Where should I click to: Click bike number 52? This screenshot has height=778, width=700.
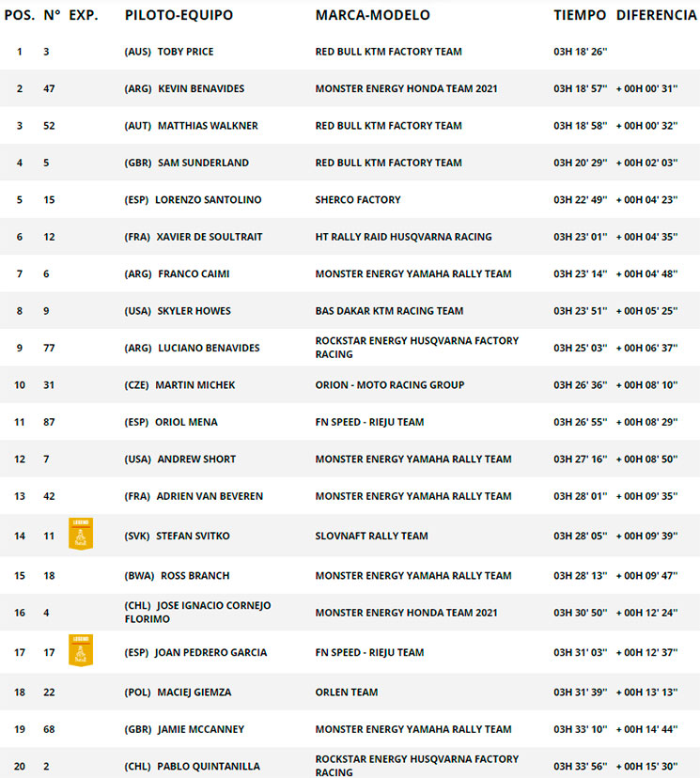pos(49,126)
